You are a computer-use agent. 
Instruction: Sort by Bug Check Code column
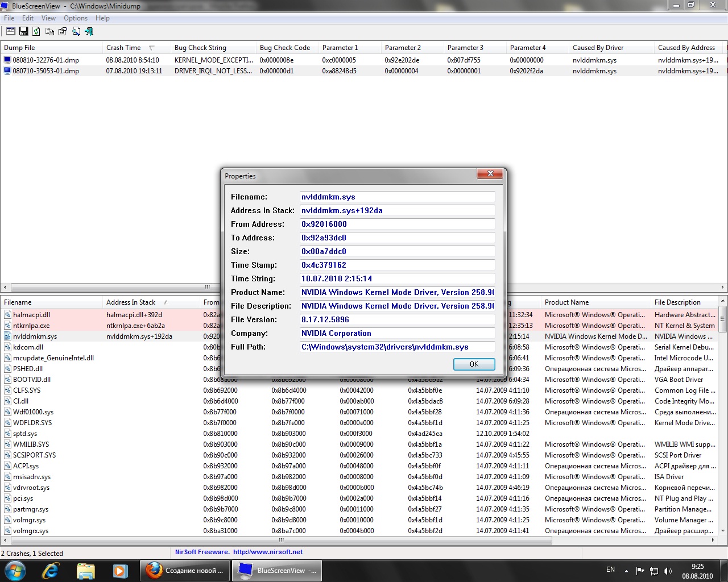pyautogui.click(x=287, y=48)
